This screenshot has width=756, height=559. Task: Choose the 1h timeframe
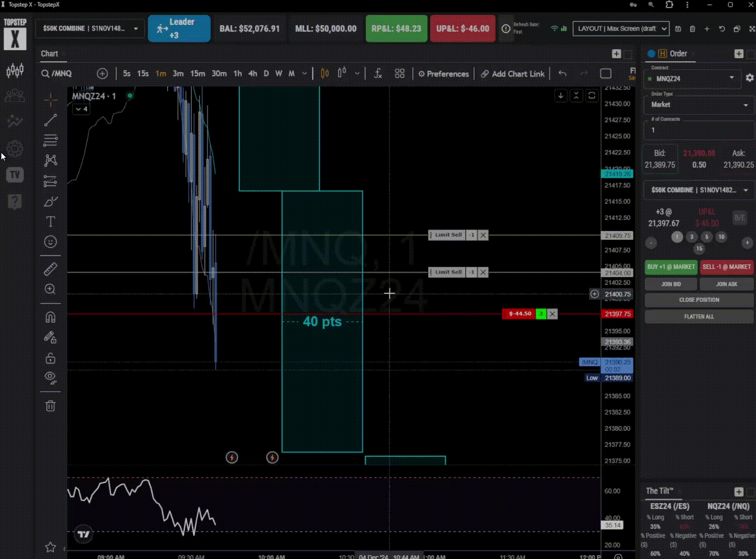(x=238, y=74)
